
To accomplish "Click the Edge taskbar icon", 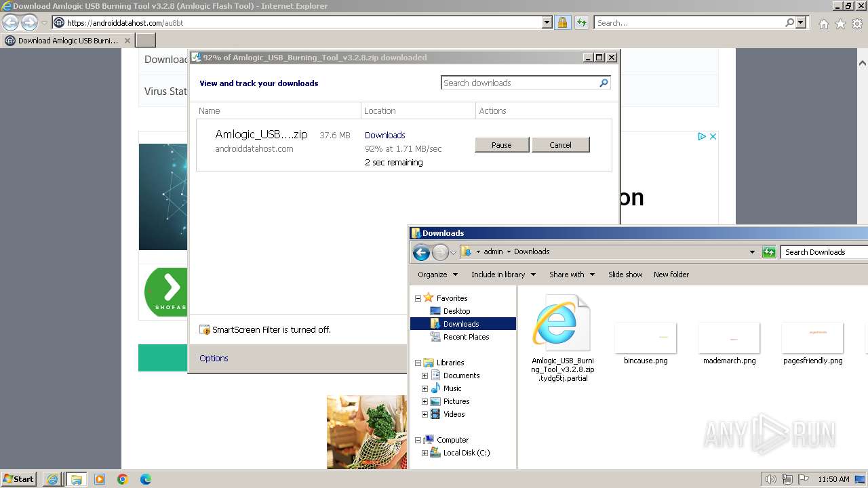I will pos(146,479).
